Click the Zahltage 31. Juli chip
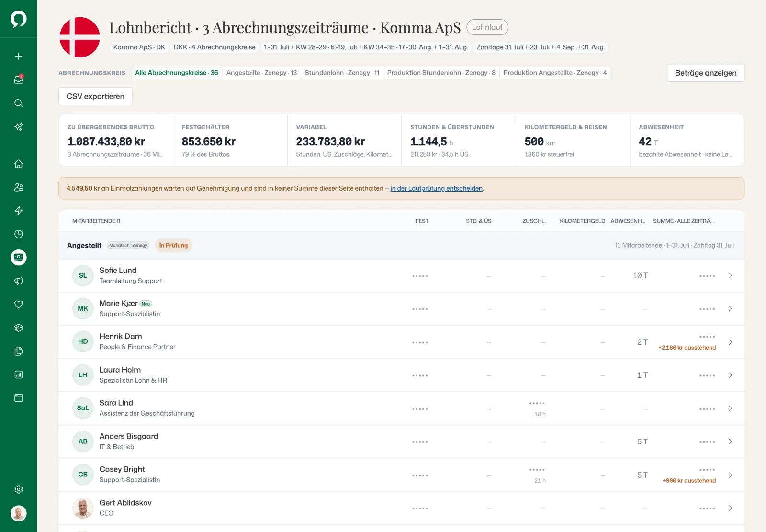This screenshot has height=532, width=766. [541, 47]
